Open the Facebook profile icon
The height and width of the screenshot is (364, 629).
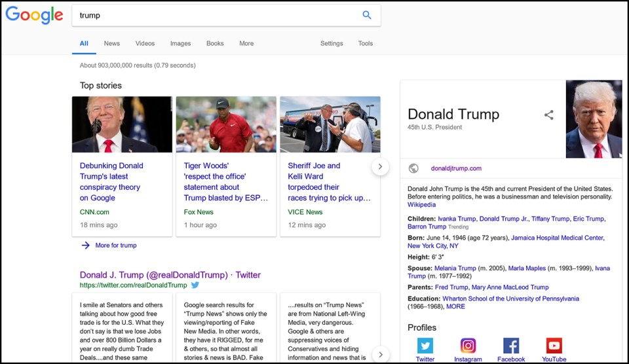click(511, 346)
